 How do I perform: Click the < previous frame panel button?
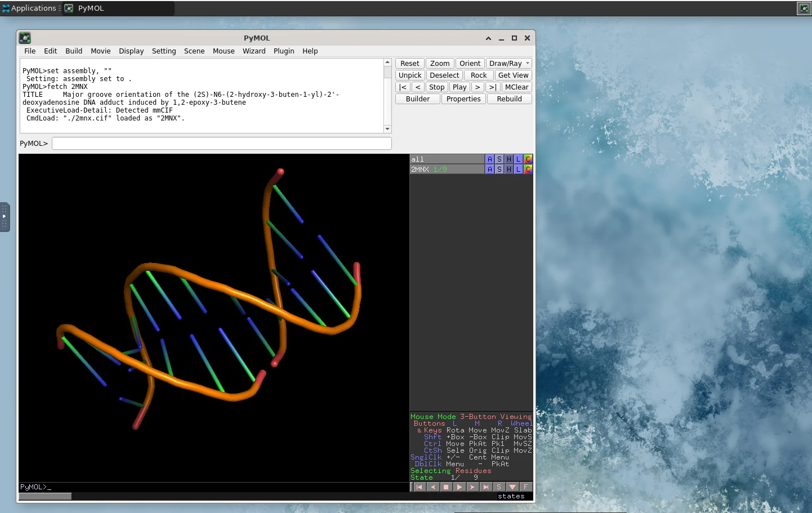[418, 87]
